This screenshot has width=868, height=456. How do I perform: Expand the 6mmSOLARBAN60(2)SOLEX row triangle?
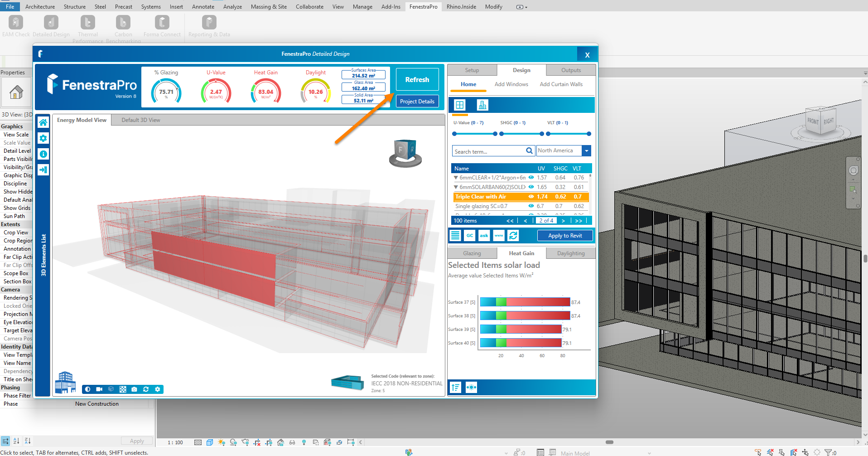(x=456, y=187)
